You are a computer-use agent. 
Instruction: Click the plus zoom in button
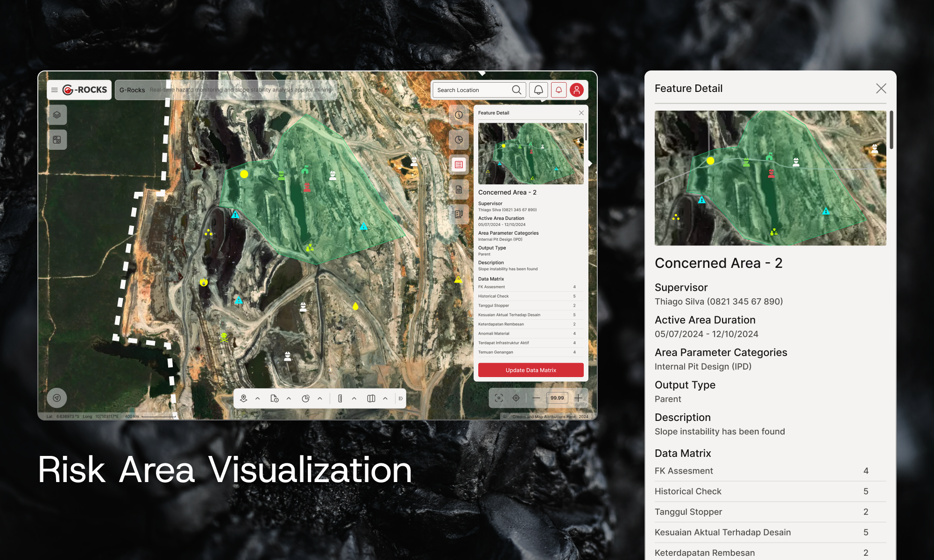pos(578,398)
